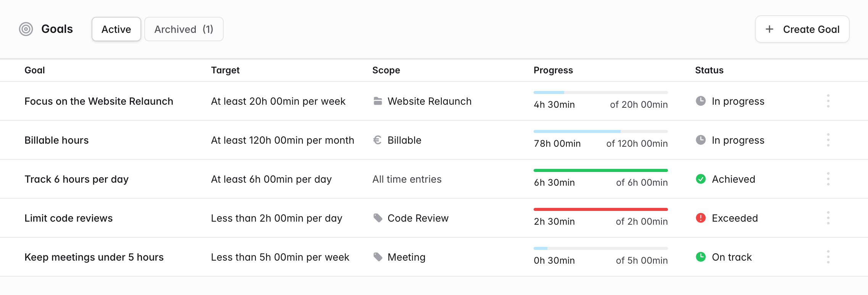
Task: Click the Create Goal button
Action: pyautogui.click(x=802, y=29)
